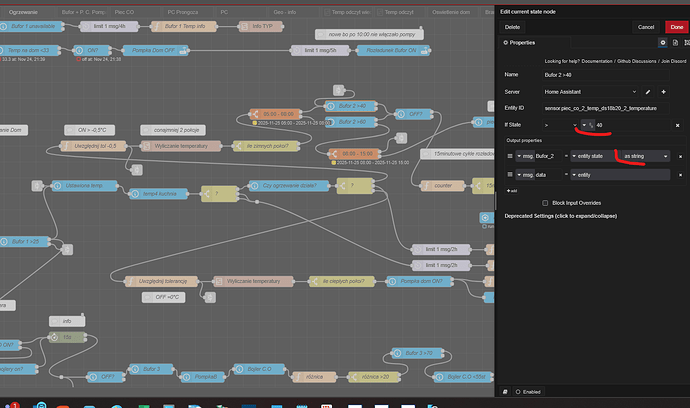Open If State comparator dropdown

560,124
